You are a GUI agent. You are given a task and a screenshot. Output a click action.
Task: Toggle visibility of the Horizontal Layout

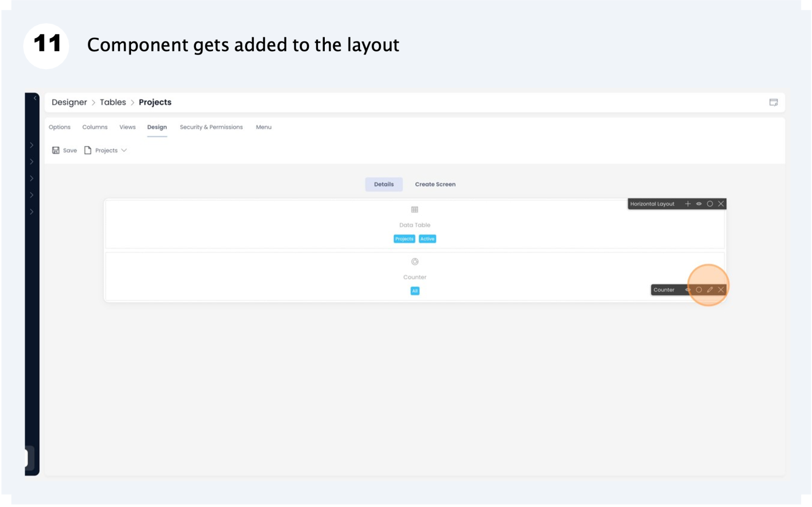coord(699,204)
